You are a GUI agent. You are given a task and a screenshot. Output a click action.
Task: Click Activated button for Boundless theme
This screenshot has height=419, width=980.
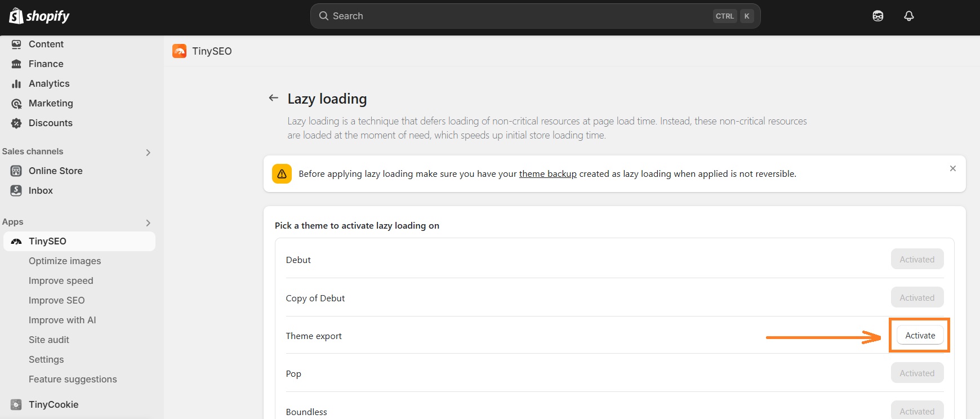click(917, 410)
